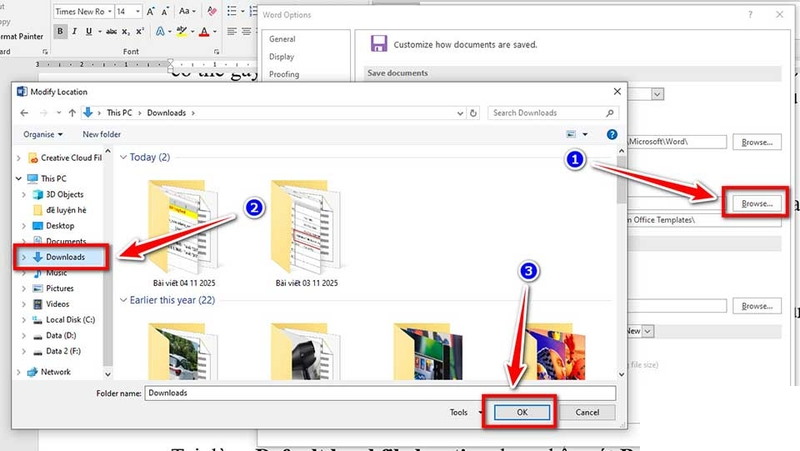The width and height of the screenshot is (800, 451).
Task: Click Cancel in Modify Location dialog
Action: pyautogui.click(x=587, y=411)
